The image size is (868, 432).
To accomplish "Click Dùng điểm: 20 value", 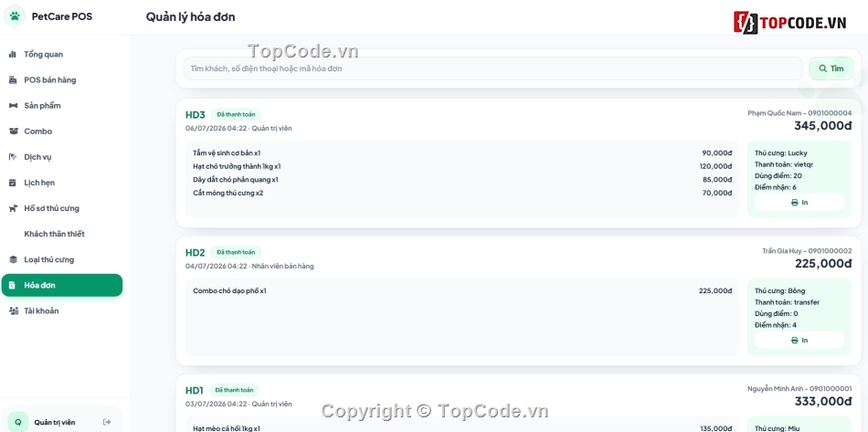I will point(778,176).
